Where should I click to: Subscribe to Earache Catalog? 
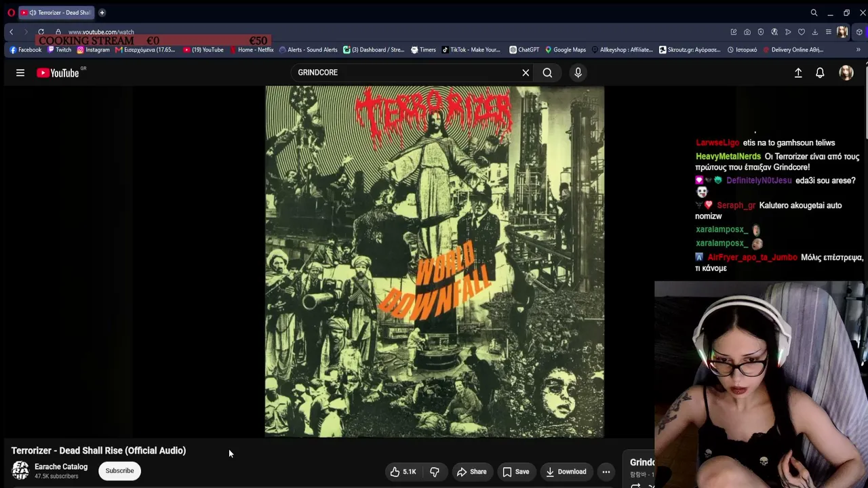click(119, 471)
